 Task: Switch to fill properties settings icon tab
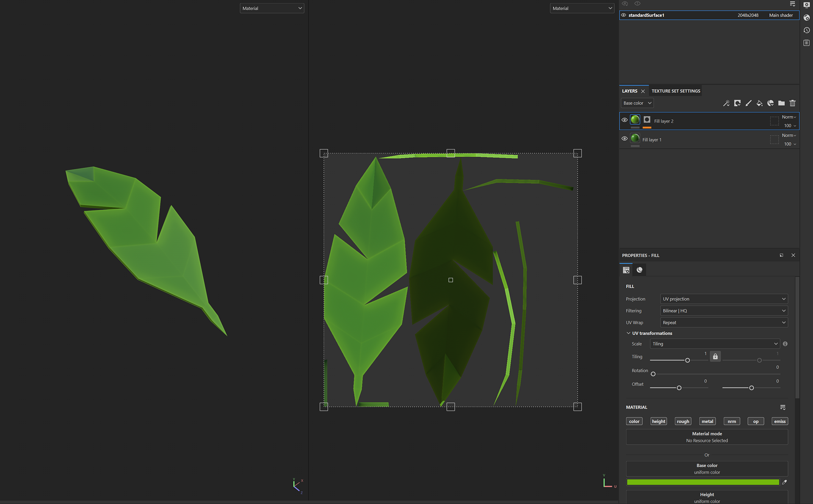point(626,270)
